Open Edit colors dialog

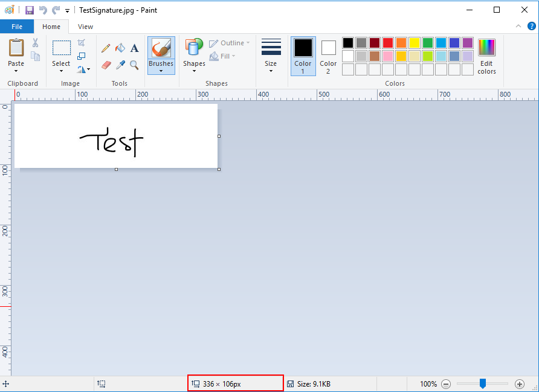point(486,56)
